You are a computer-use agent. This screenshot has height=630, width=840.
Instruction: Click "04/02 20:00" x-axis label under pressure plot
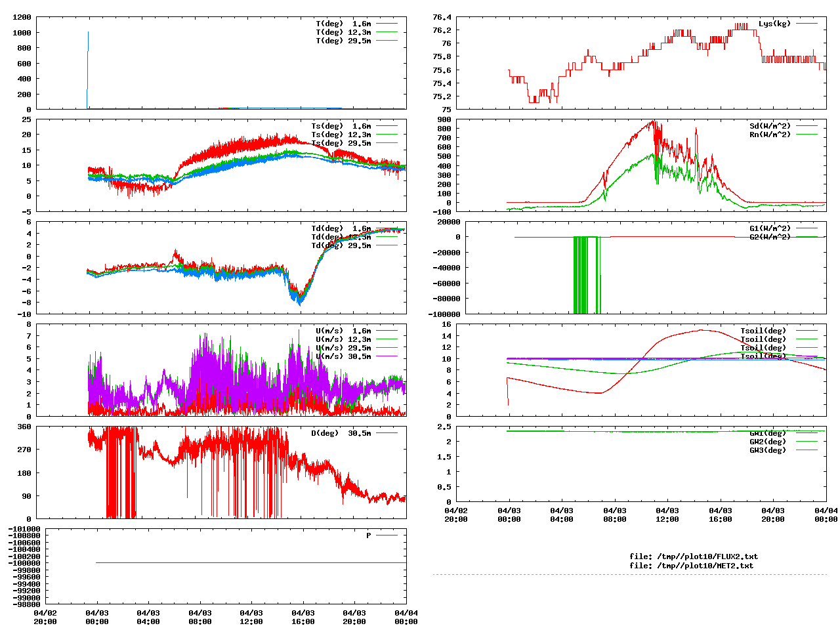(45, 617)
